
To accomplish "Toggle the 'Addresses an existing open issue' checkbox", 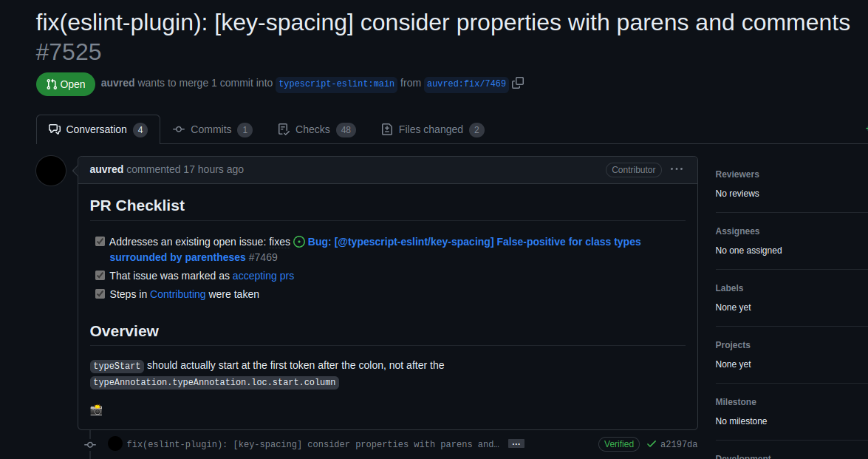I will pyautogui.click(x=100, y=240).
